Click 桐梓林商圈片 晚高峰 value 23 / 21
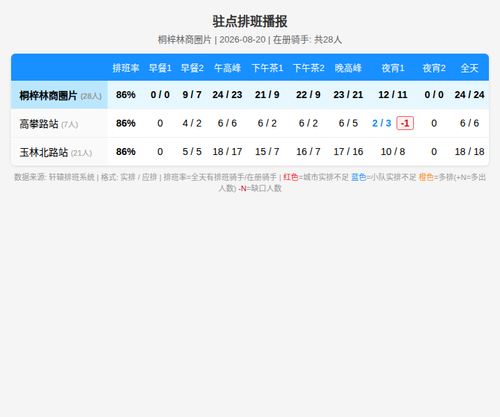This screenshot has width=500, height=417. click(348, 95)
